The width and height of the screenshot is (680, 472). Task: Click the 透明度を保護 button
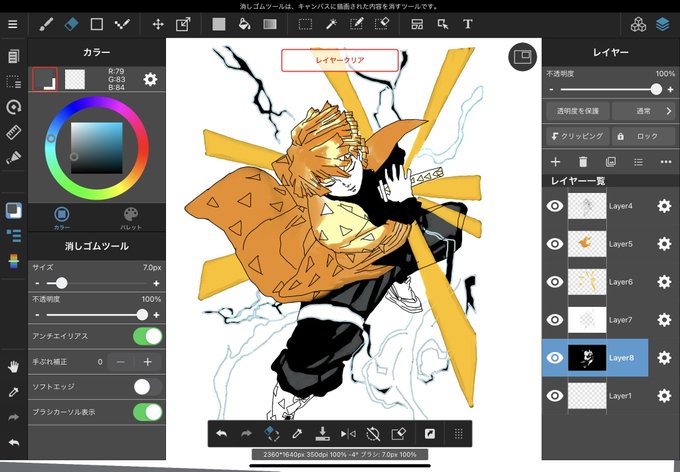(x=578, y=111)
